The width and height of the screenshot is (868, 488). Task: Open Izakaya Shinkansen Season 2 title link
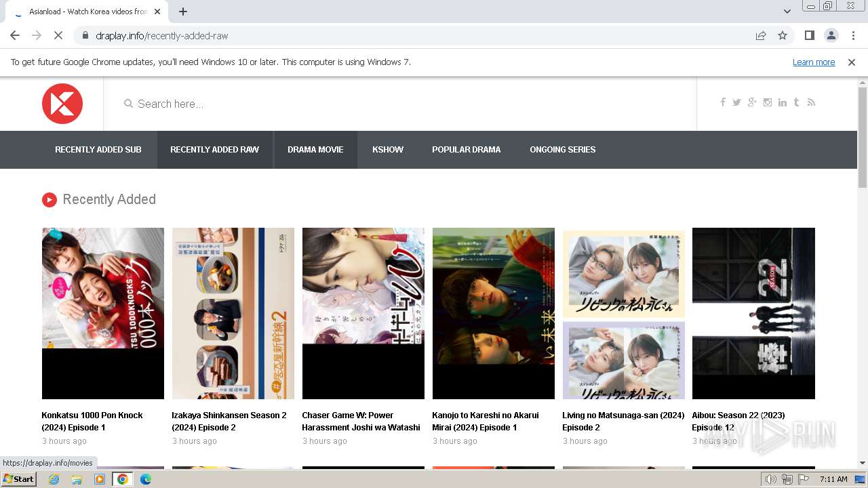click(229, 422)
